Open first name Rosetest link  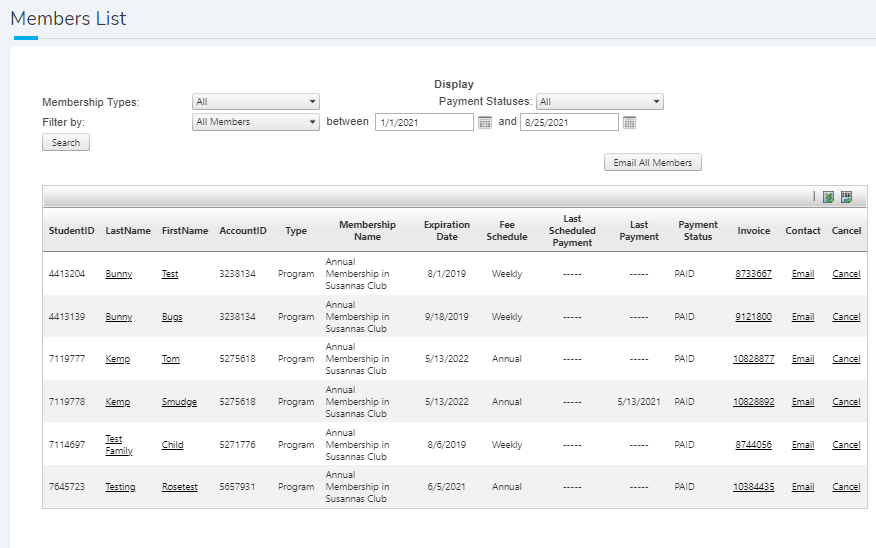pos(180,487)
